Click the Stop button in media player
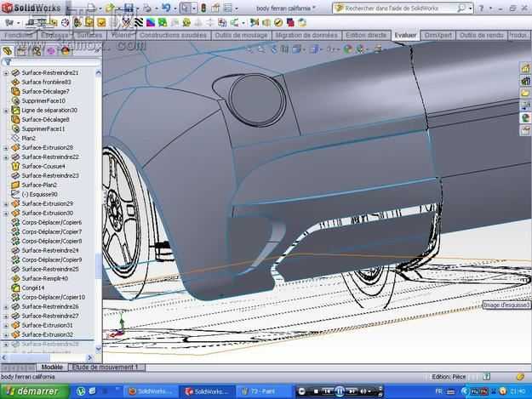This screenshot has height=399, width=532. click(316, 391)
